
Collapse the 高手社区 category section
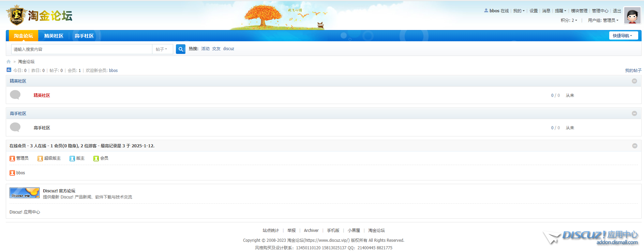[634, 114]
